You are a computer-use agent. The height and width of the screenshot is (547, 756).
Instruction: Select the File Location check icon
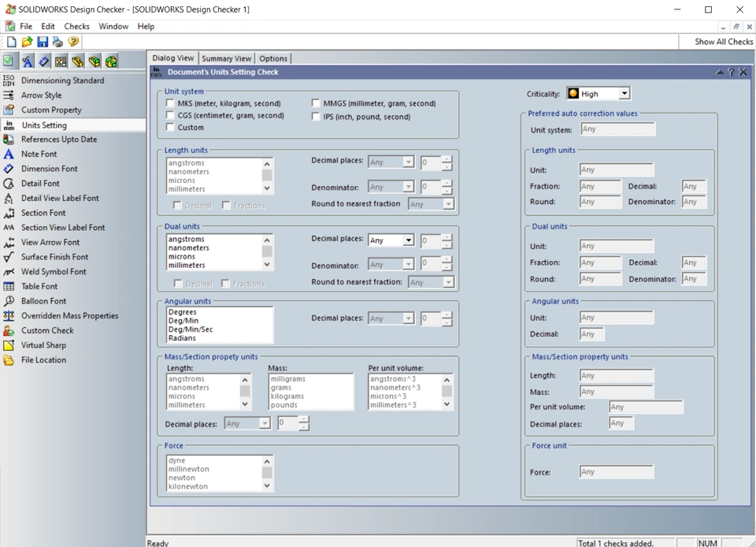pyautogui.click(x=9, y=360)
